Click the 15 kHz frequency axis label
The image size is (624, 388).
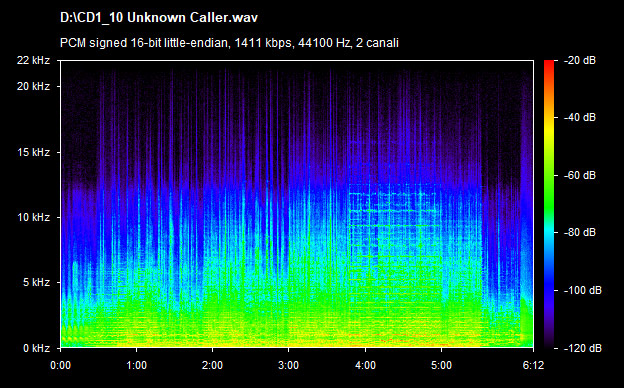[33, 152]
